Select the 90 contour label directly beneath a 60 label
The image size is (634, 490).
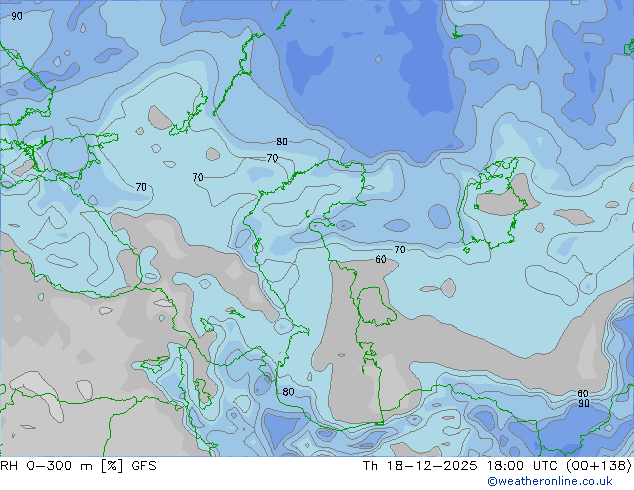583,403
